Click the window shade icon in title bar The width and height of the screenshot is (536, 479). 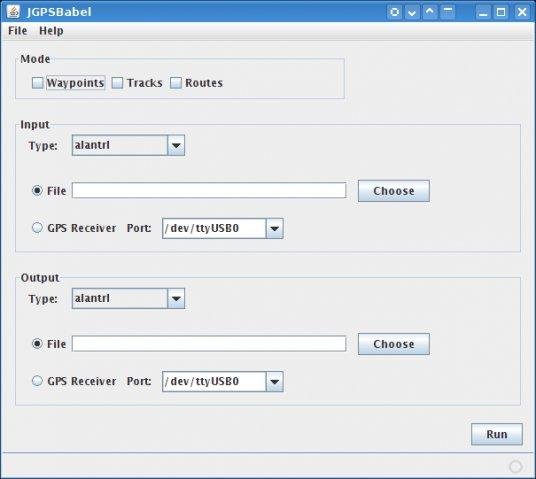pos(447,12)
